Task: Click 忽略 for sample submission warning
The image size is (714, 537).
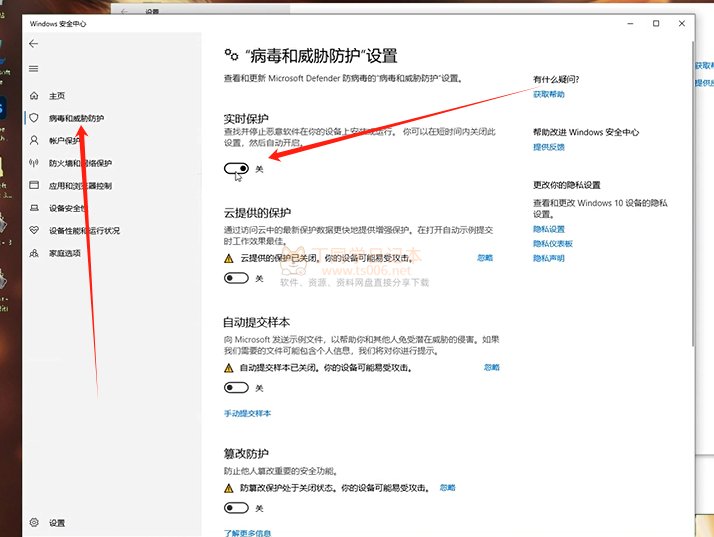Action: tap(491, 367)
